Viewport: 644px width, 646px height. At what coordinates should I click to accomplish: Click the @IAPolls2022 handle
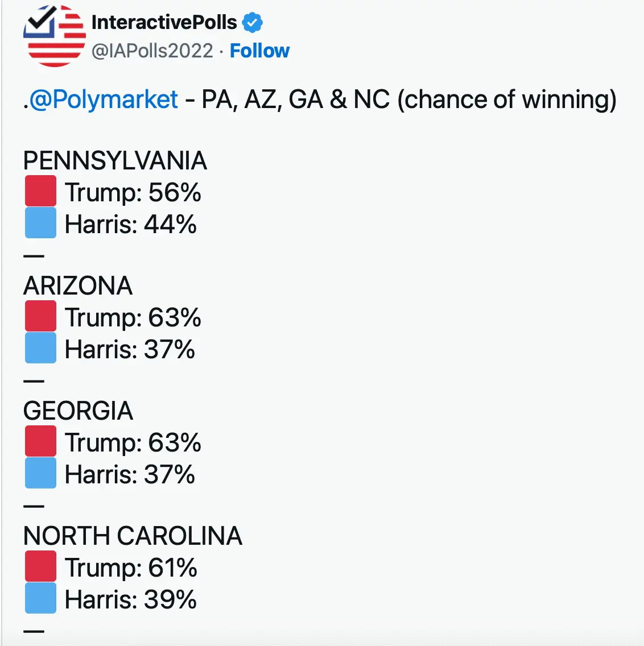pos(152,51)
